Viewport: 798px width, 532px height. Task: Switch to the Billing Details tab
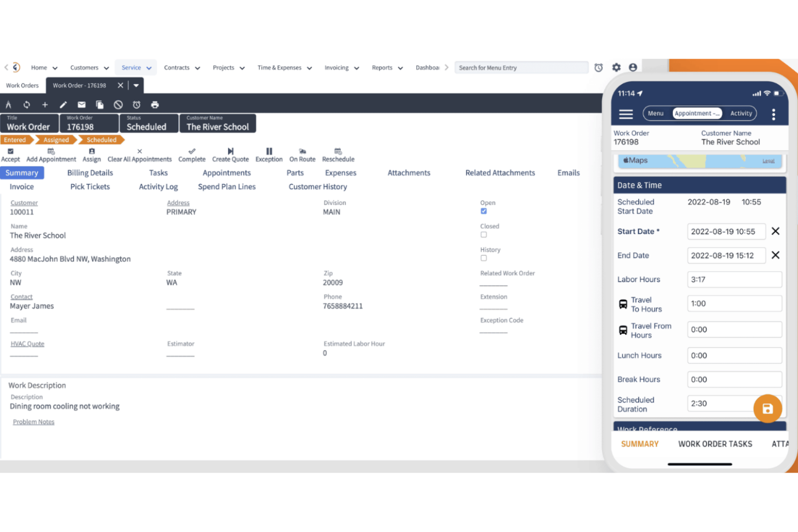point(90,172)
